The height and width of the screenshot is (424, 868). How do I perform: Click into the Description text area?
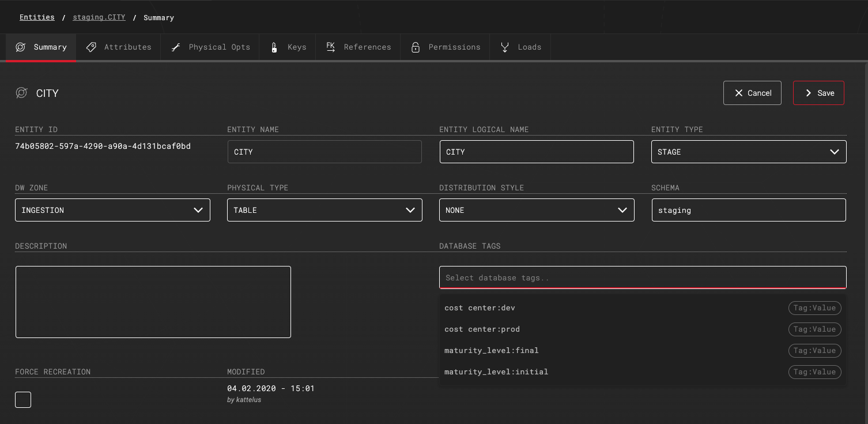[x=153, y=302]
